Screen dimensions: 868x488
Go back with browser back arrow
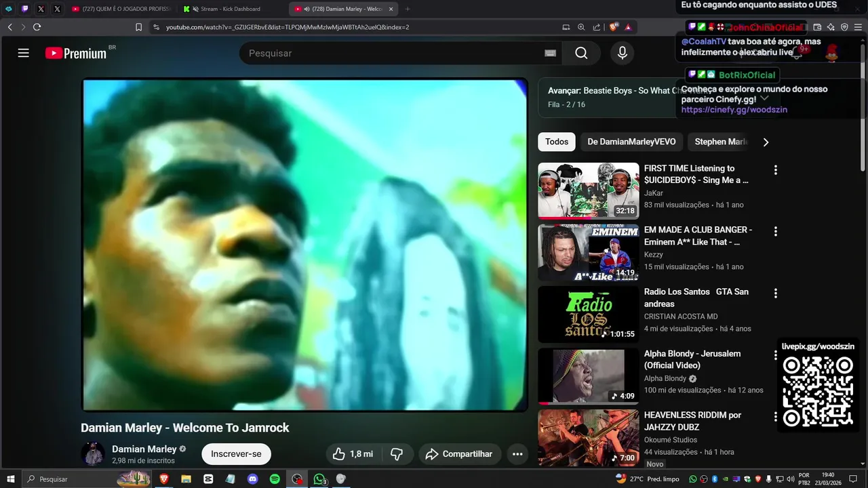(10, 27)
